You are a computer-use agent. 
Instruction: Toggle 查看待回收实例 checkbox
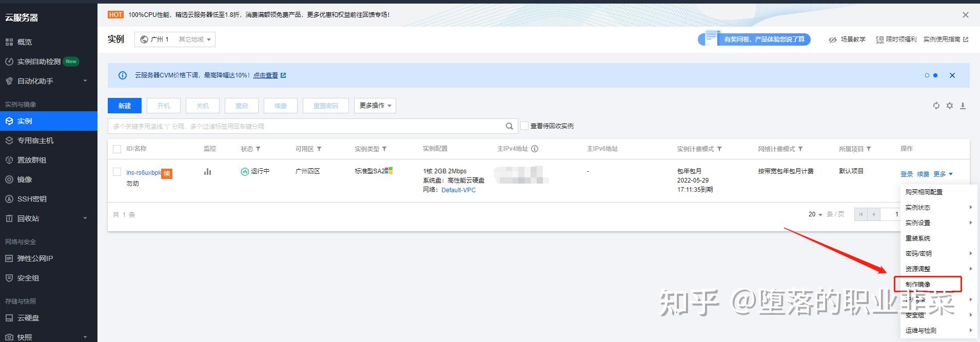[524, 126]
